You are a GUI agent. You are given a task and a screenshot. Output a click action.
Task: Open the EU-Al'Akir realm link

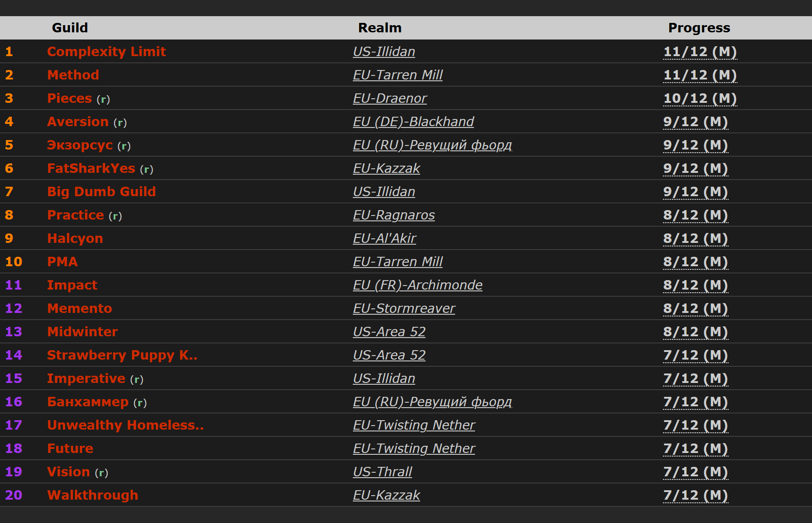click(385, 238)
